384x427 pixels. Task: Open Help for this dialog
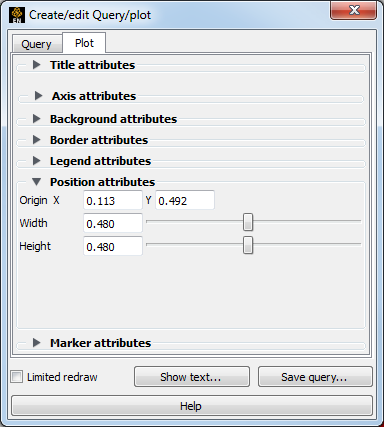(192, 406)
